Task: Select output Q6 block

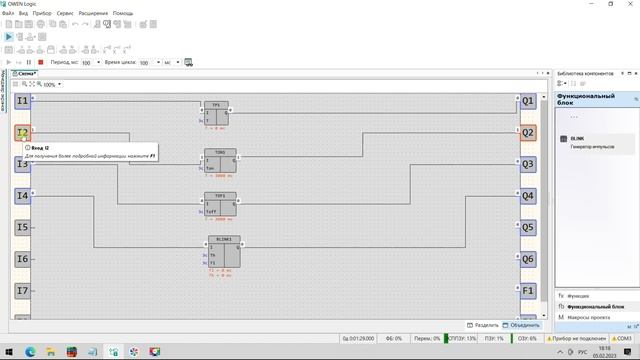Action: [528, 259]
